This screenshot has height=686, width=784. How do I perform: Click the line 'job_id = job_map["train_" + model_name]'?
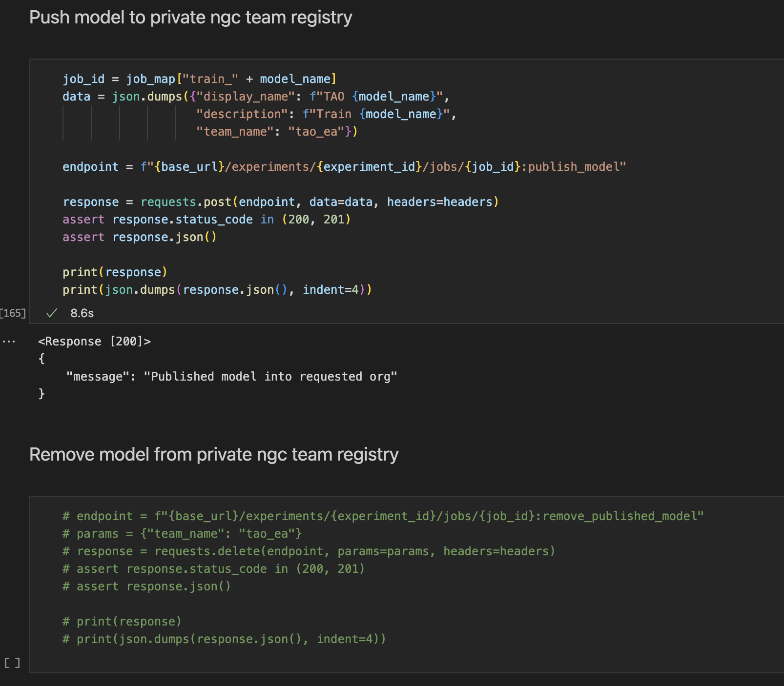point(200,79)
